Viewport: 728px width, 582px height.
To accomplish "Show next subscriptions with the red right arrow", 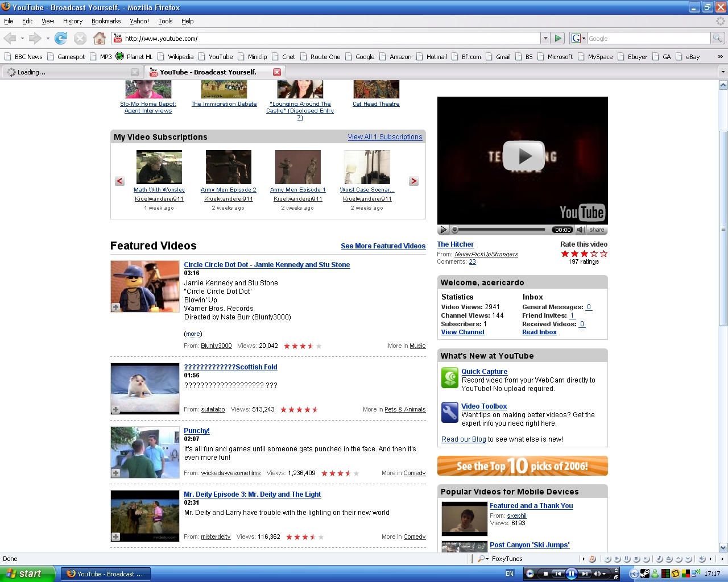I will tap(413, 181).
